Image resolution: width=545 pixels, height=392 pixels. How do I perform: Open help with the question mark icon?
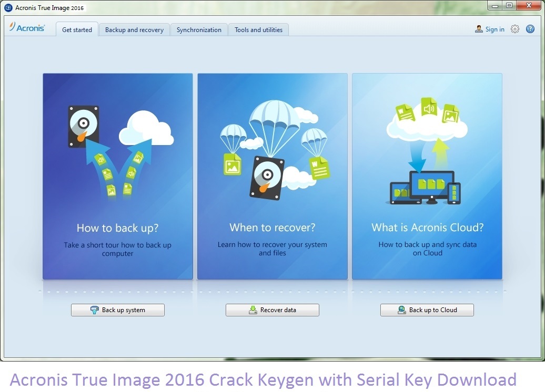coord(530,29)
